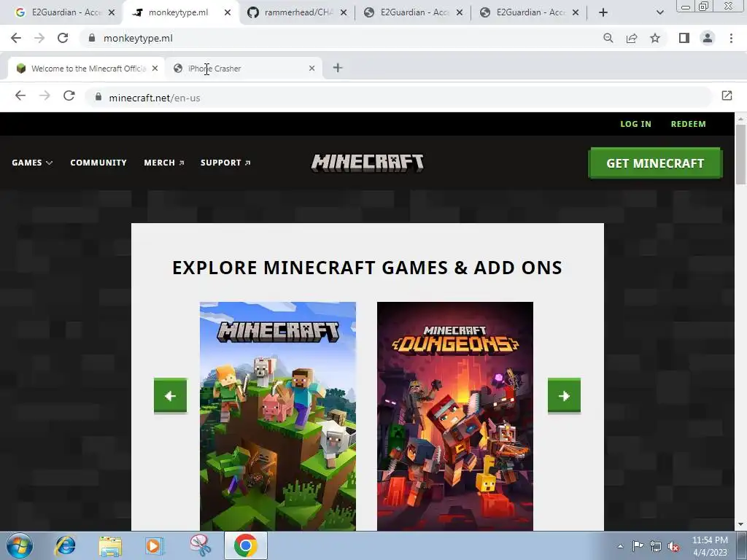
Task: Open new tab in outer Chrome window
Action: (603, 12)
